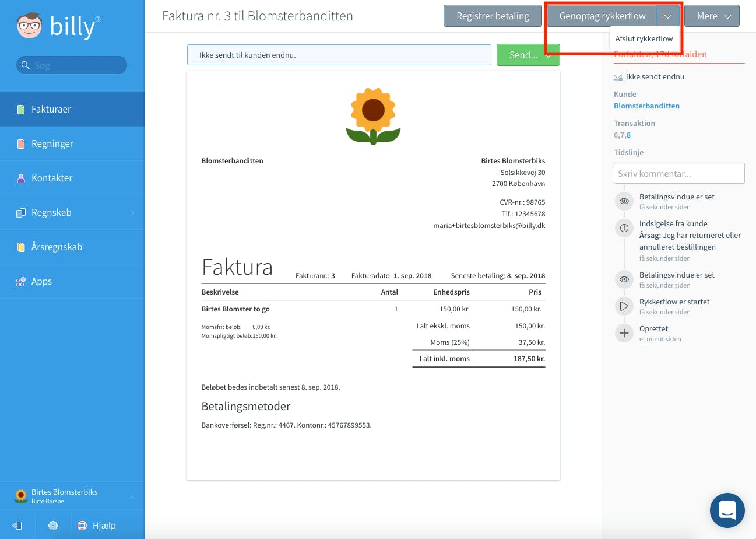Click the 'Betalingsmetoder' heading
This screenshot has width=756, height=539.
click(x=245, y=406)
